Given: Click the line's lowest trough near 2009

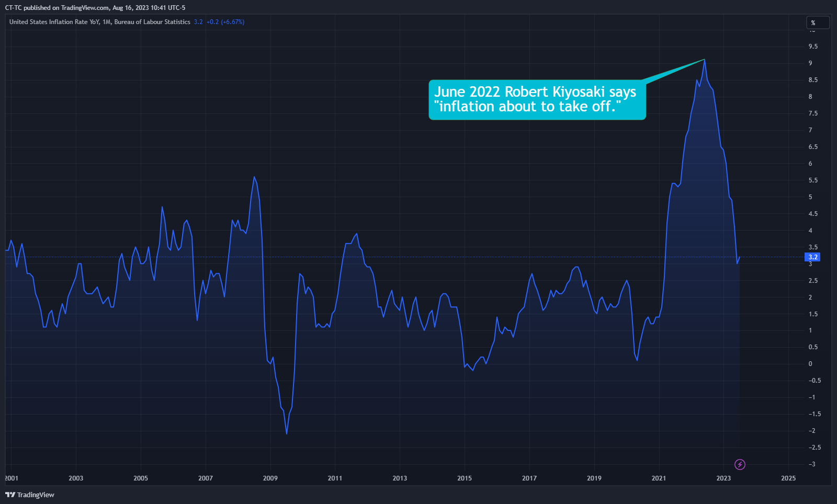Looking at the screenshot, I should pos(287,433).
